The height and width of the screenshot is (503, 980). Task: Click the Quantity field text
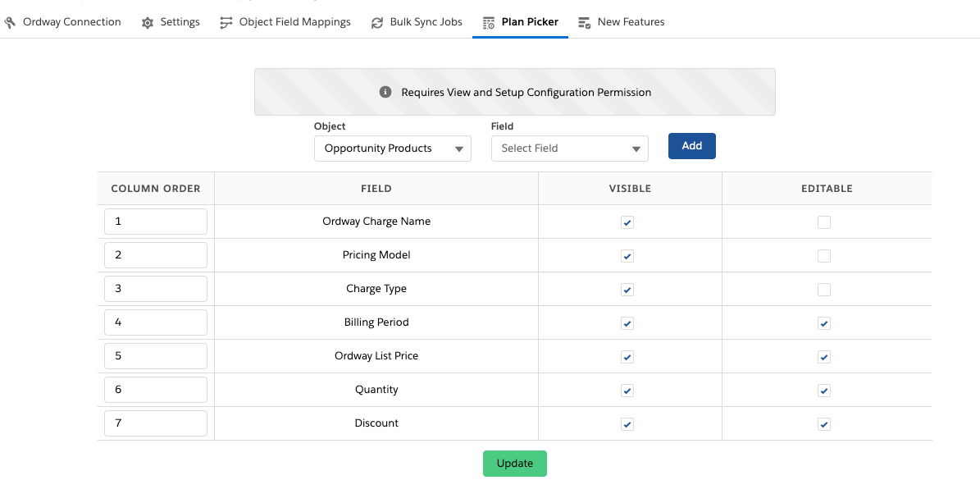[376, 390]
